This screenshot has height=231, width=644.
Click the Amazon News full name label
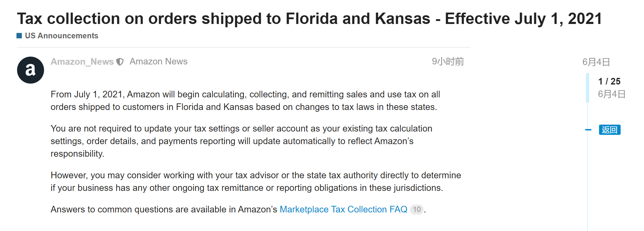pyautogui.click(x=158, y=62)
